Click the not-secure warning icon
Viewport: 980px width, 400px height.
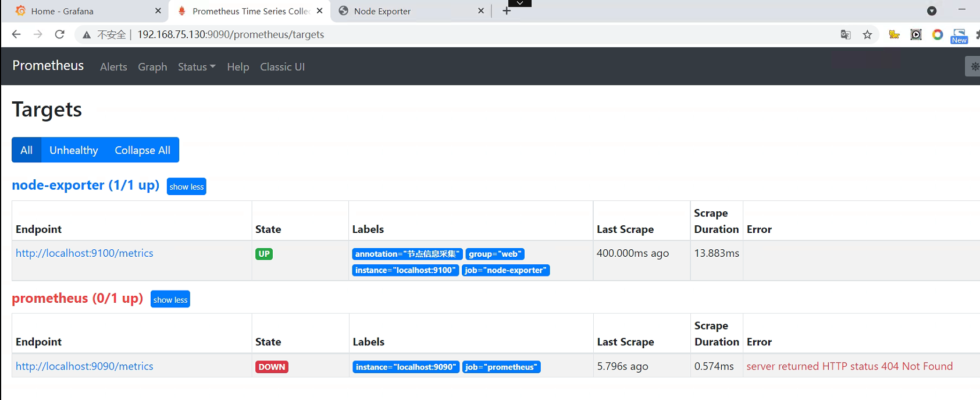(x=87, y=35)
